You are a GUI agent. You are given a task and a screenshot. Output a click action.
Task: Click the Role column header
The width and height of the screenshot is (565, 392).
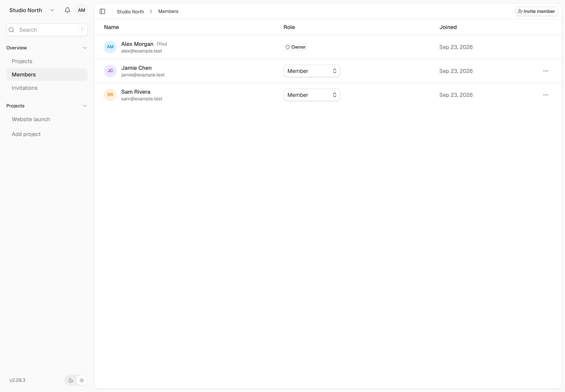click(289, 27)
